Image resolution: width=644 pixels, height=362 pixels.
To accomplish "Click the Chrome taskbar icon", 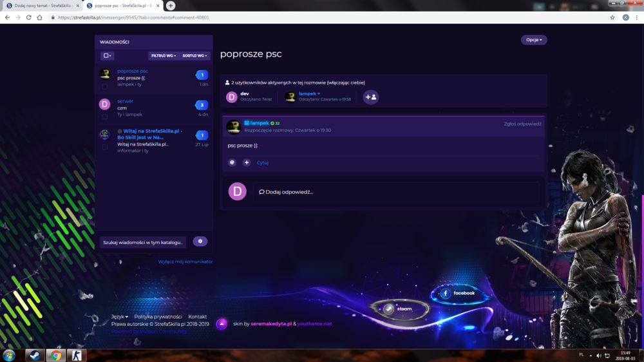I will pos(56,356).
